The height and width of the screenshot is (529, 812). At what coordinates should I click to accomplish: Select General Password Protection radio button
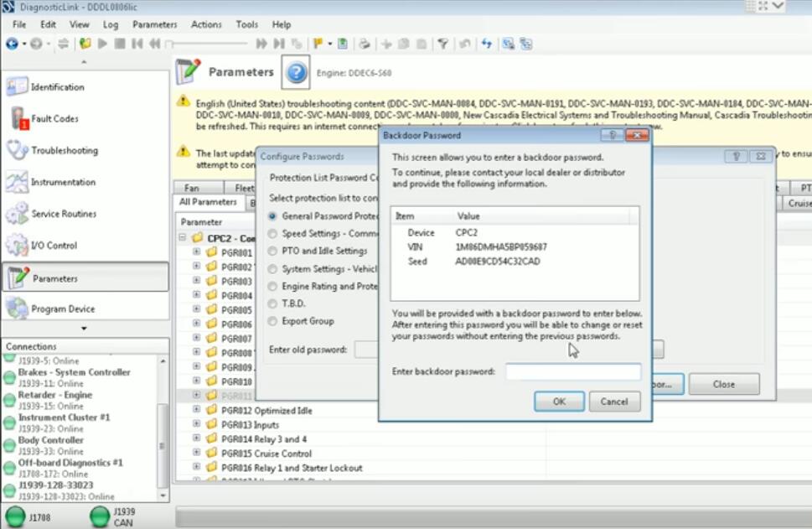tap(272, 216)
